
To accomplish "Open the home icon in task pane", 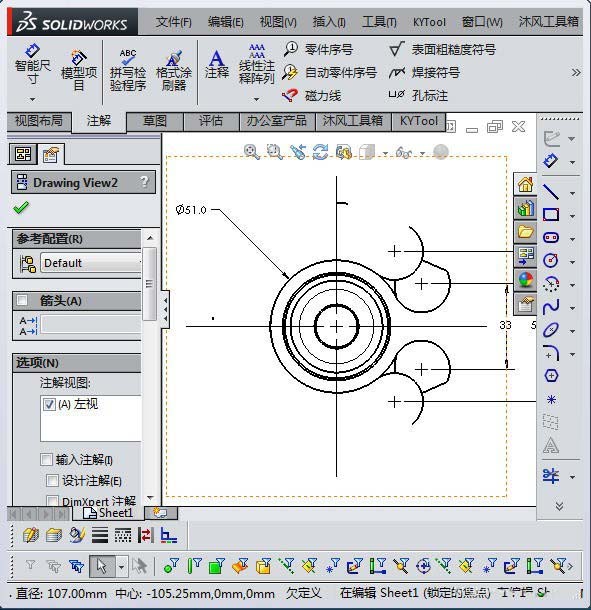I will click(x=525, y=184).
